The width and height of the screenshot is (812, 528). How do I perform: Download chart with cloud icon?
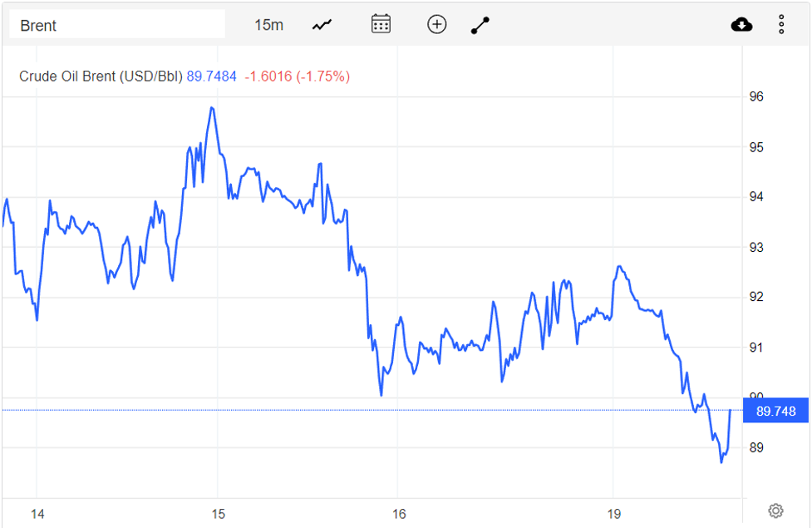741,25
